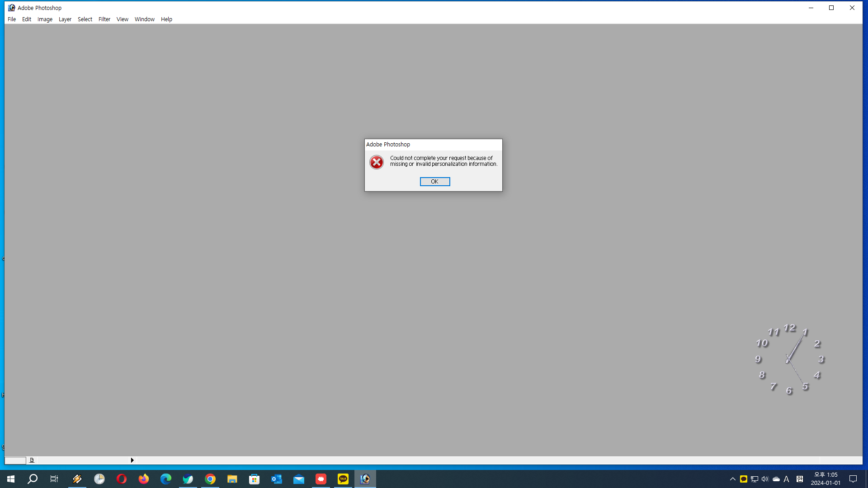
Task: Launch Opera browser from taskbar
Action: pyautogui.click(x=122, y=479)
